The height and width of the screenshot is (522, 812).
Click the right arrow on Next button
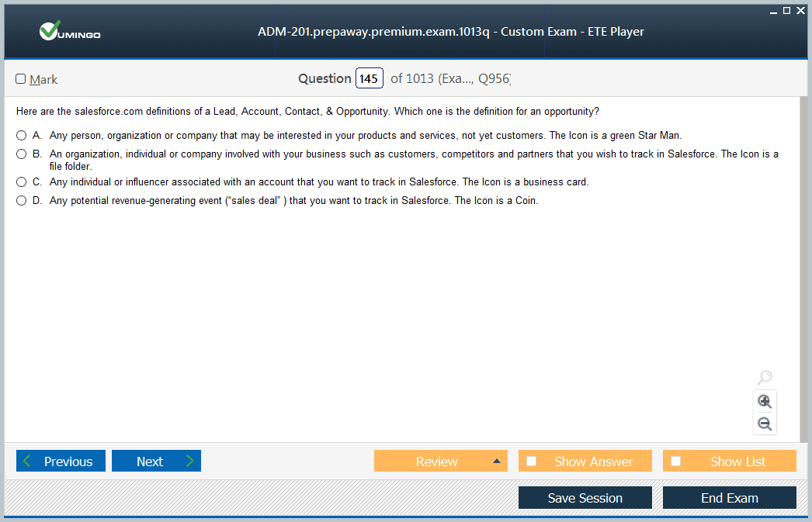click(x=189, y=462)
